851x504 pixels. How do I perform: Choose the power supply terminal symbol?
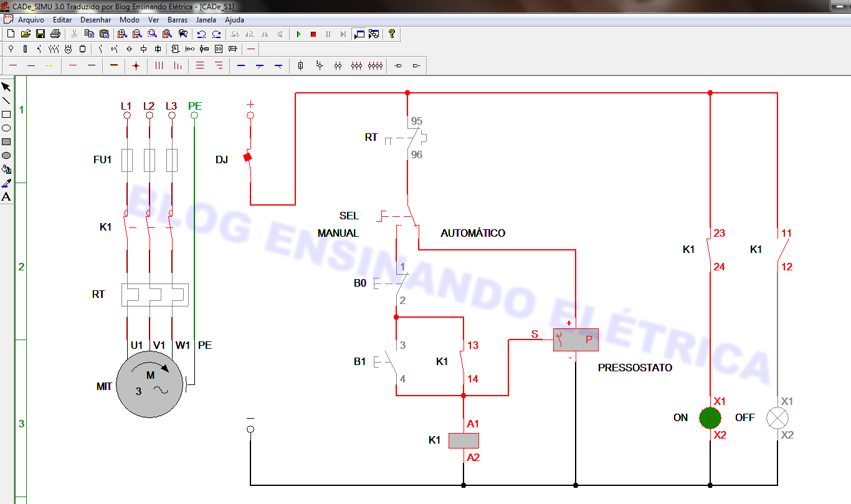[x=11, y=49]
